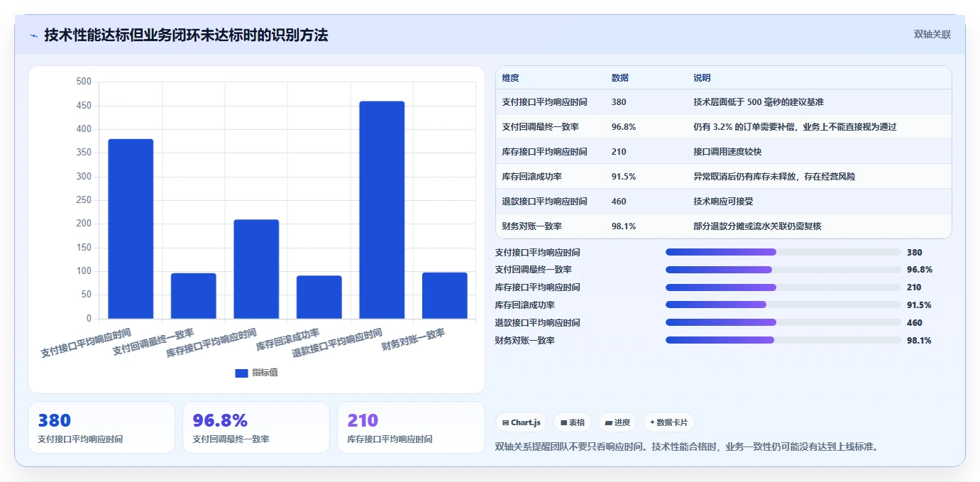
Task: Select the 库存回滚成功率 bar in chart
Action: pyautogui.click(x=319, y=297)
